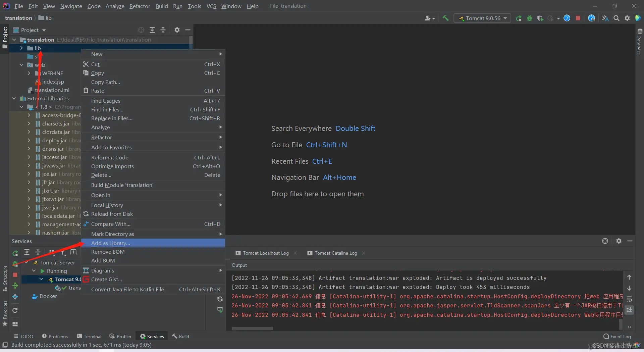Click the horizontal scrollbar in the output console

tap(252, 329)
